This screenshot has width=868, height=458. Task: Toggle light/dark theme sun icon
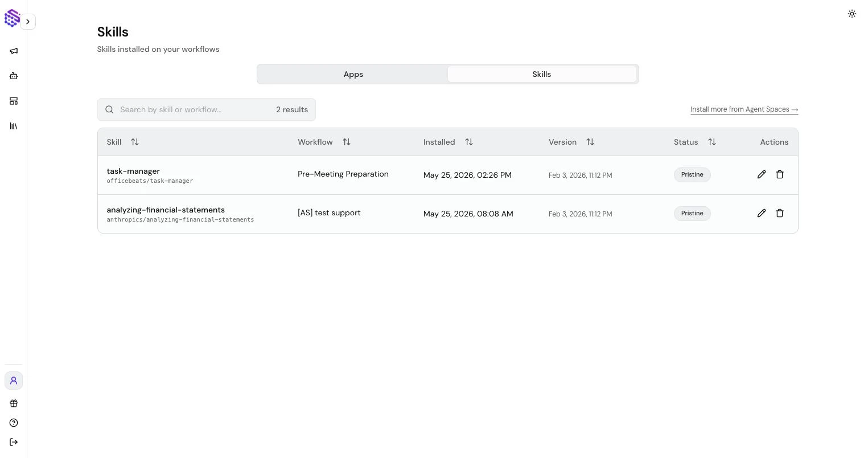coord(851,14)
